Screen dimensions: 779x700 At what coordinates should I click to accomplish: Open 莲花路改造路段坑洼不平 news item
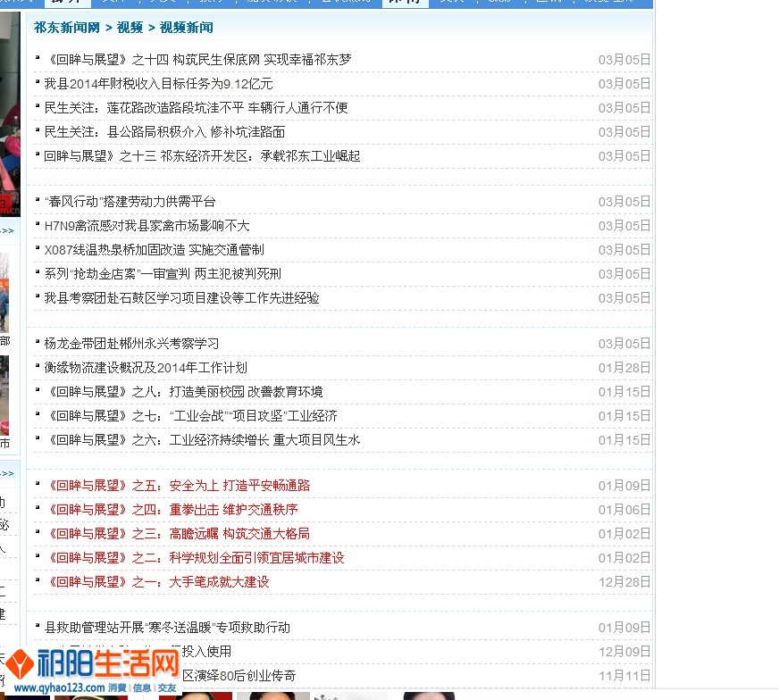[x=196, y=108]
